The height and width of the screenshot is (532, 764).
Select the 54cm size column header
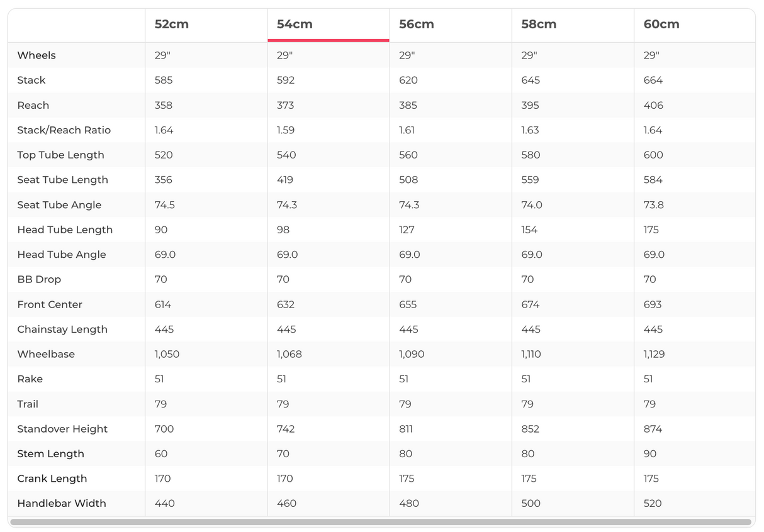tap(295, 25)
